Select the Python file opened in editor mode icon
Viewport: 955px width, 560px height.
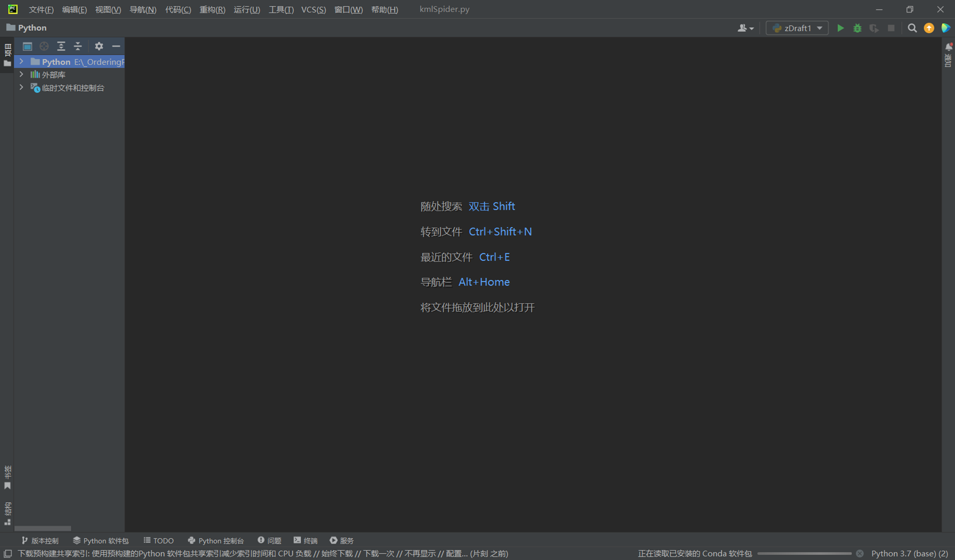coord(27,46)
